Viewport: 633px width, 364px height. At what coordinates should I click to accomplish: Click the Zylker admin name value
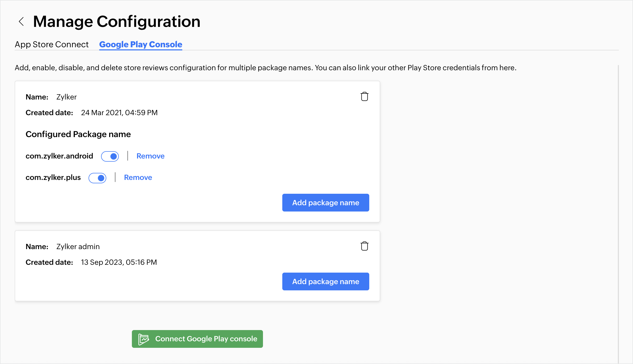point(78,246)
